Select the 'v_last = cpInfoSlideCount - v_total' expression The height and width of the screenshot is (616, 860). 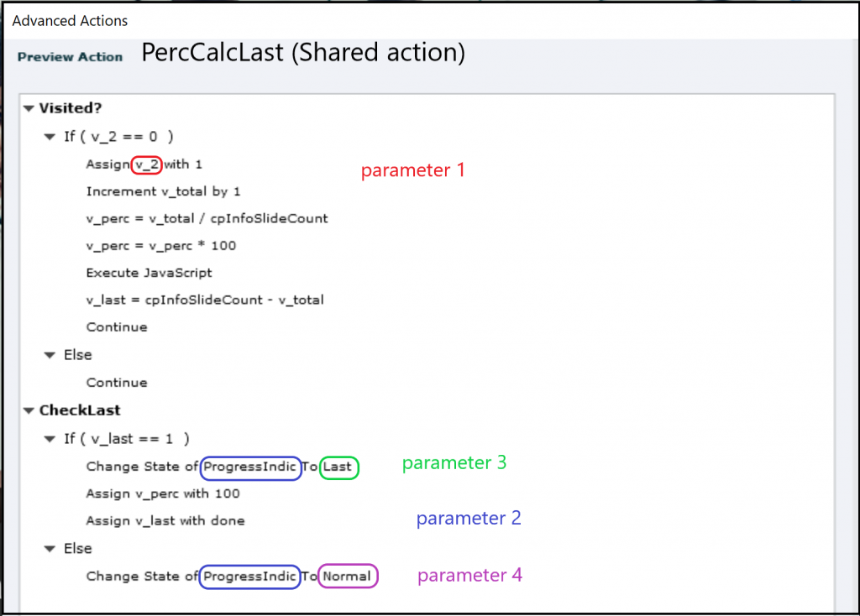point(205,300)
